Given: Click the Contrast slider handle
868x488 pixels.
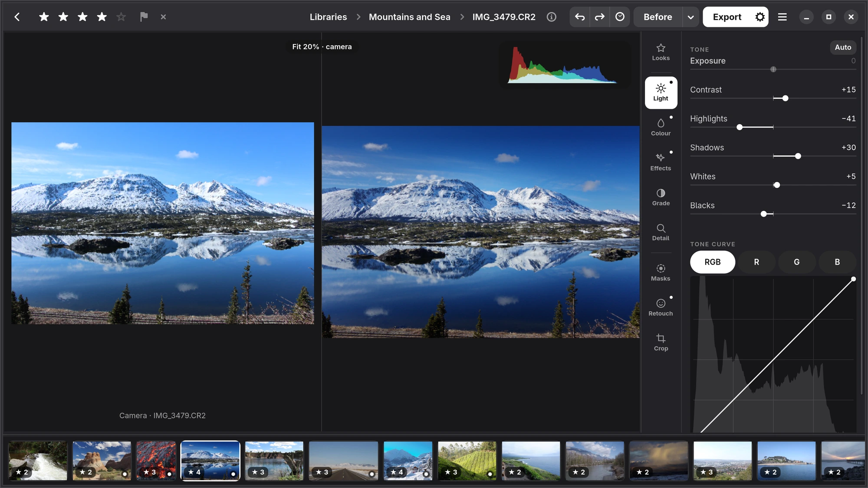Looking at the screenshot, I should point(785,98).
